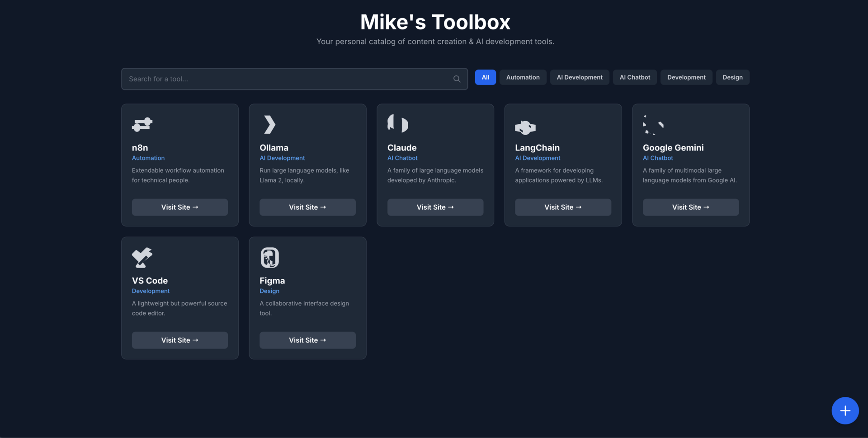Visit the Google Gemini site
Screen dimensions: 868x438
point(691,207)
